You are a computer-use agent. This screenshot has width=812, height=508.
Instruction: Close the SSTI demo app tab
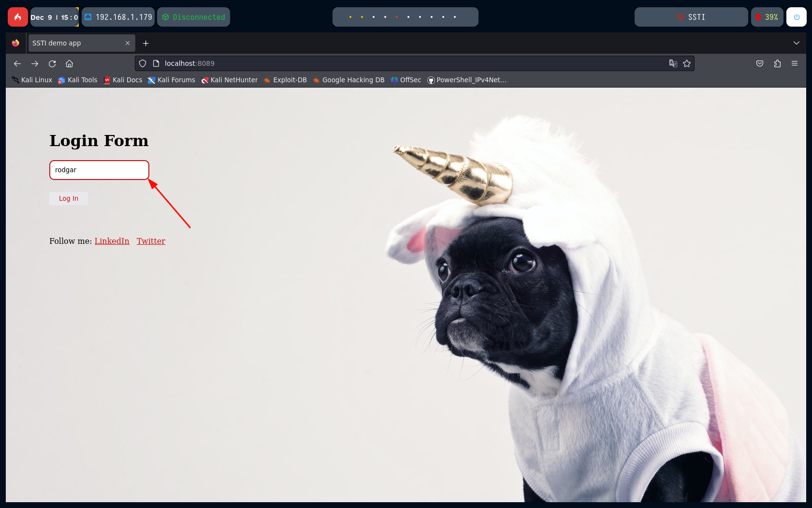pyautogui.click(x=128, y=43)
